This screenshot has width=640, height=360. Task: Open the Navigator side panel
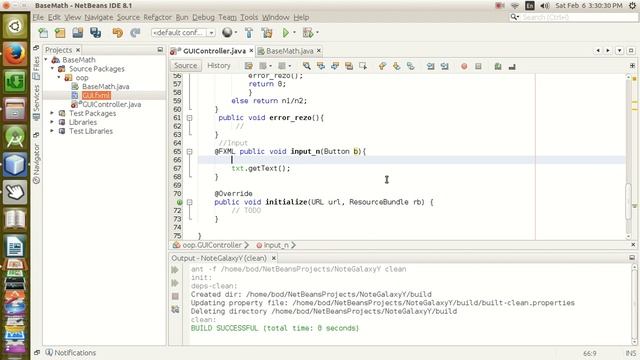(x=36, y=163)
